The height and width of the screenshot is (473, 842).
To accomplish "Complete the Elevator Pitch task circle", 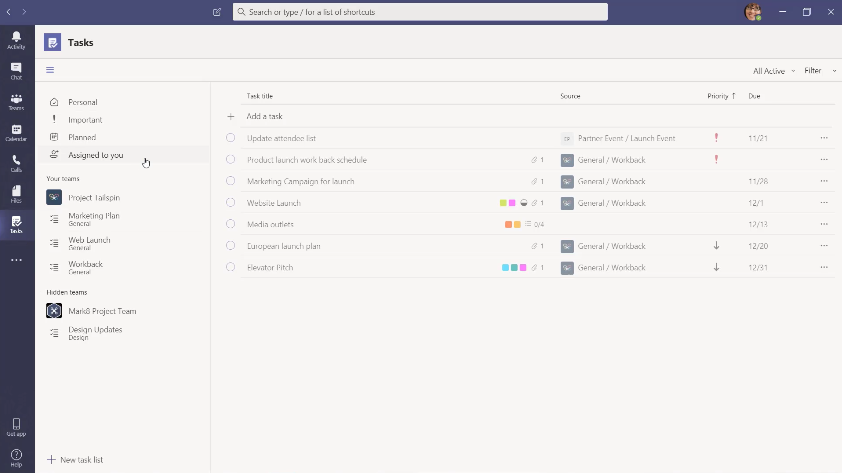I will [x=230, y=267].
